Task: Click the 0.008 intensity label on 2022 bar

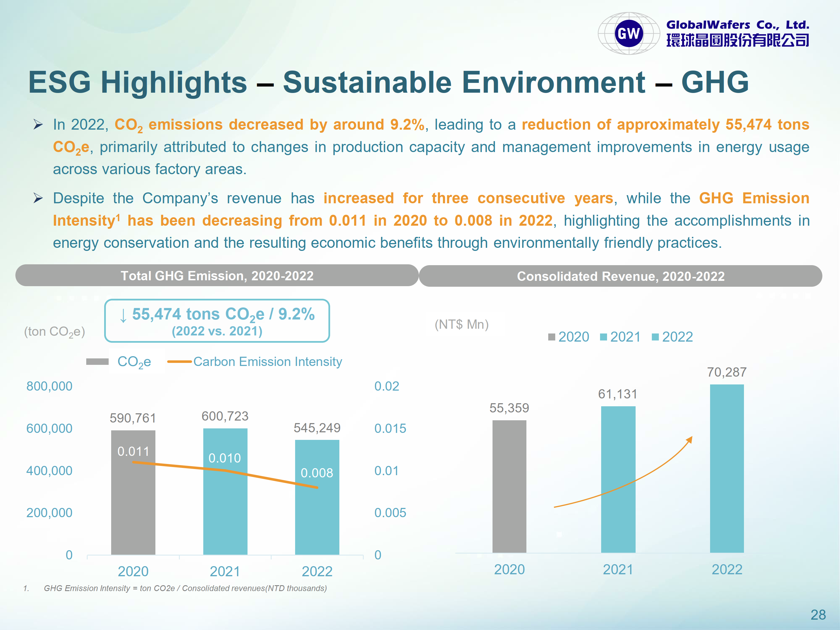Action: (317, 473)
